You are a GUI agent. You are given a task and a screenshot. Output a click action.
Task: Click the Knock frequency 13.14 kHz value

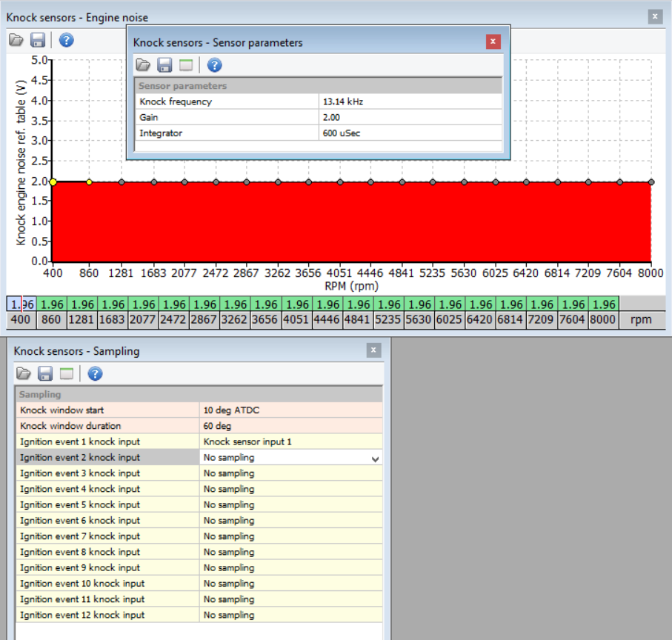point(410,101)
